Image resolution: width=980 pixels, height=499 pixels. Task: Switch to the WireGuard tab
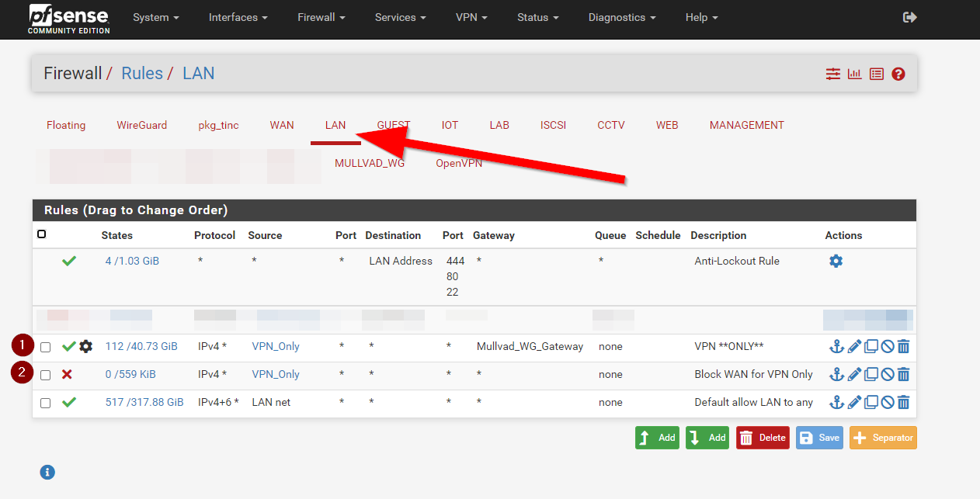(x=142, y=125)
